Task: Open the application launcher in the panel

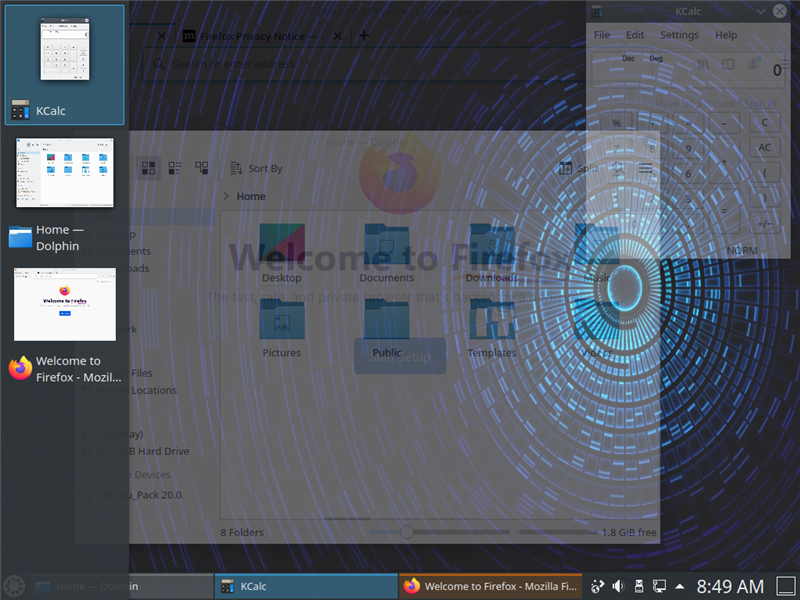Action: (14, 586)
